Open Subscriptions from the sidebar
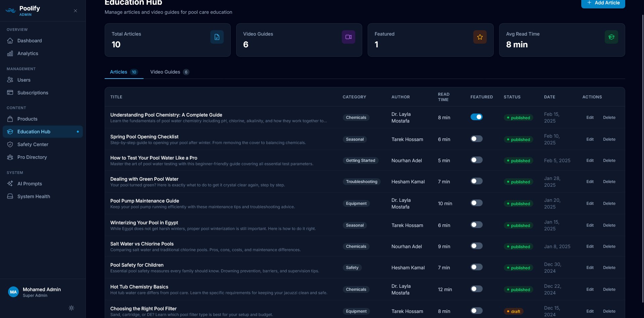The width and height of the screenshot is (644, 318). pos(43,93)
